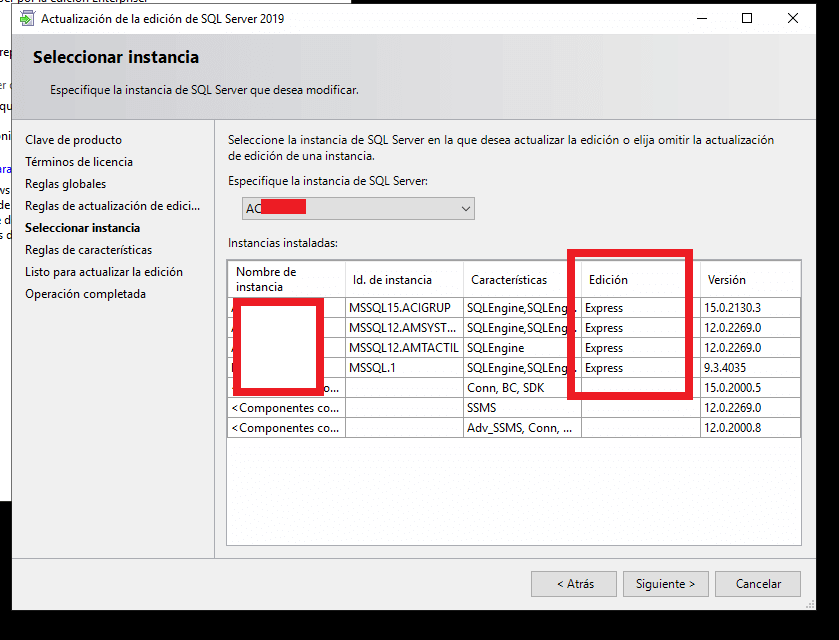Select the MSSQL12.AMTACTIL instance ID cell
The image size is (839, 640).
[x=405, y=348]
